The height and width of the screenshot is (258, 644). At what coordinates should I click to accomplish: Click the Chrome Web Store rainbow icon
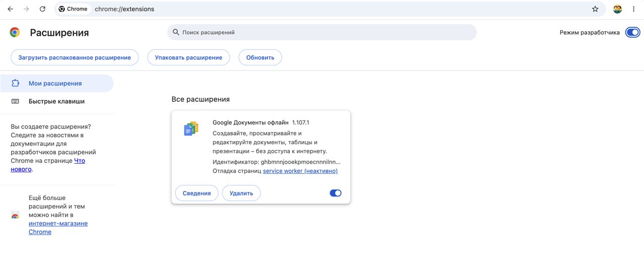[15, 215]
